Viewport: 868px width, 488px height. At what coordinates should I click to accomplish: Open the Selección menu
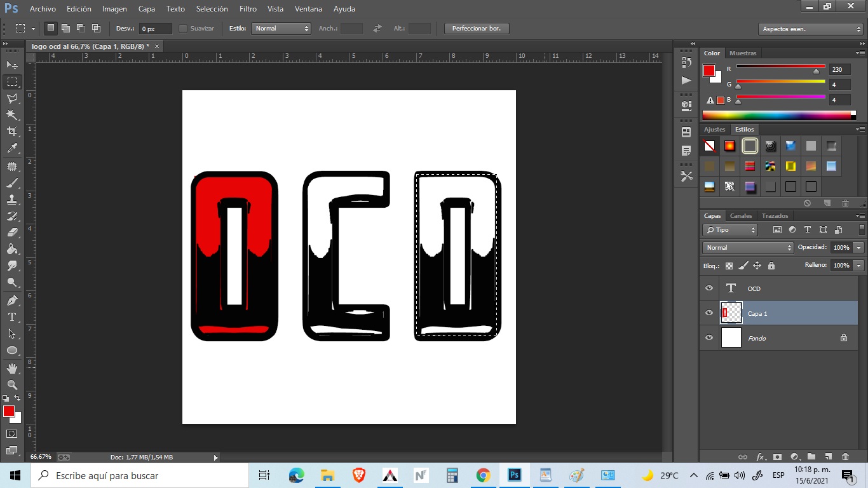click(x=212, y=9)
